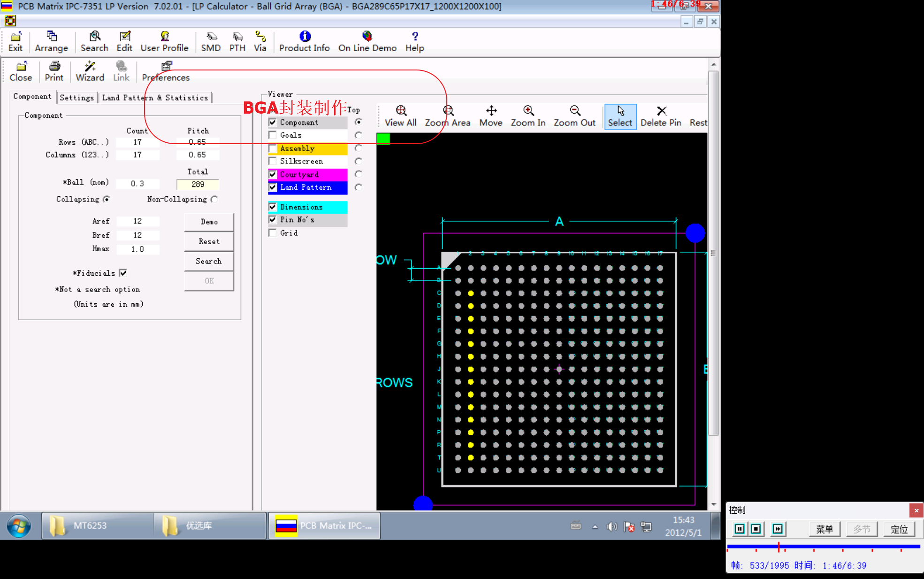This screenshot has width=924, height=579.
Task: Click the green color swatch in viewer
Action: 383,139
